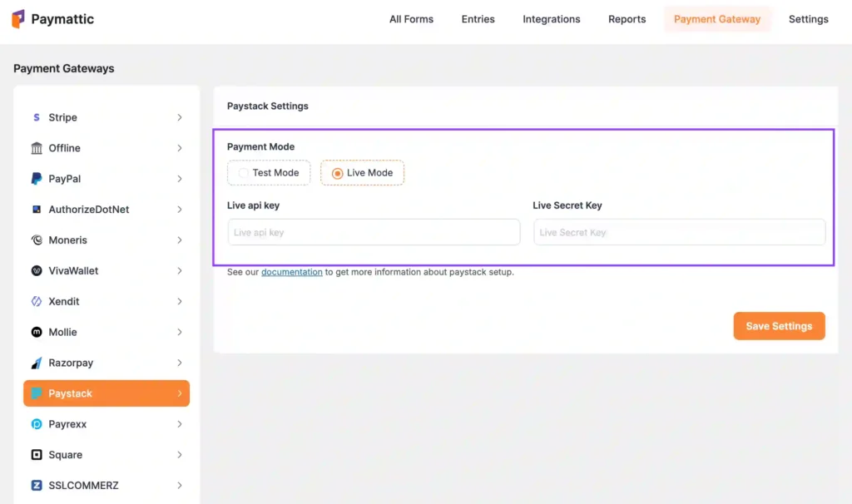
Task: Click the Payrexx icon
Action: click(37, 424)
